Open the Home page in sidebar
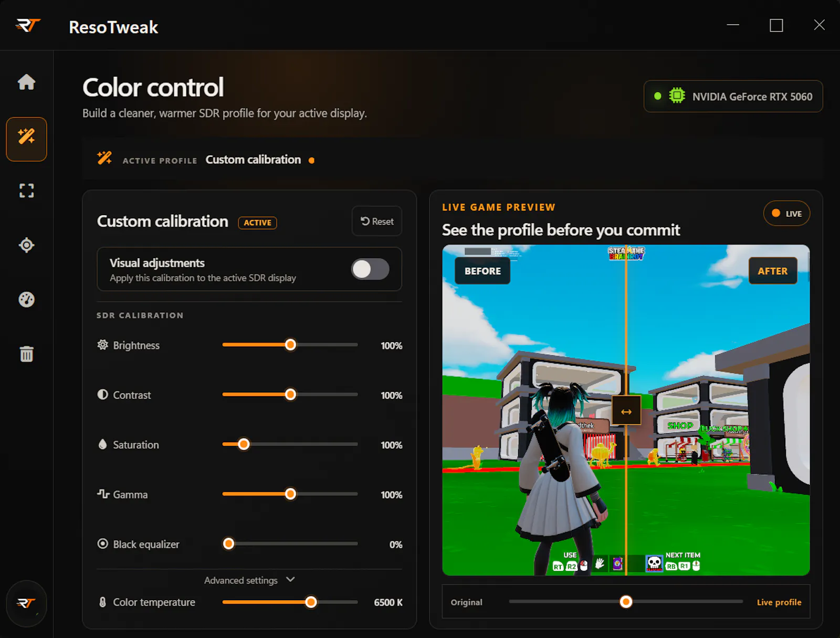The height and width of the screenshot is (638, 840). [26, 82]
